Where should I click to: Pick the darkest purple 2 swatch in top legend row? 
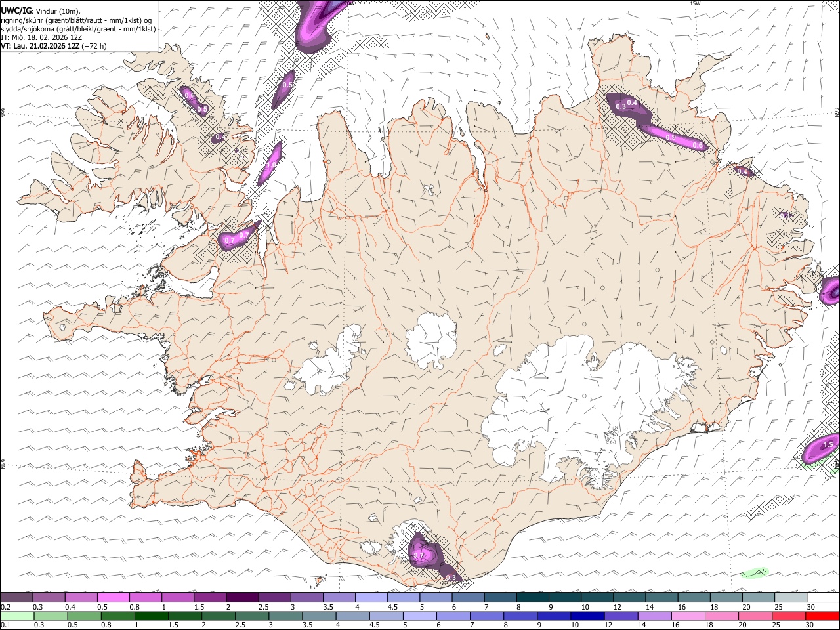(x=241, y=598)
